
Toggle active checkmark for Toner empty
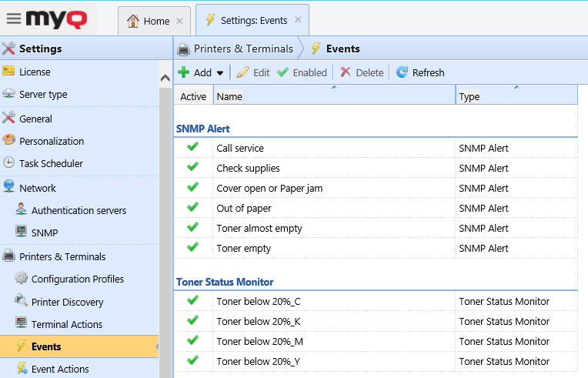(192, 248)
